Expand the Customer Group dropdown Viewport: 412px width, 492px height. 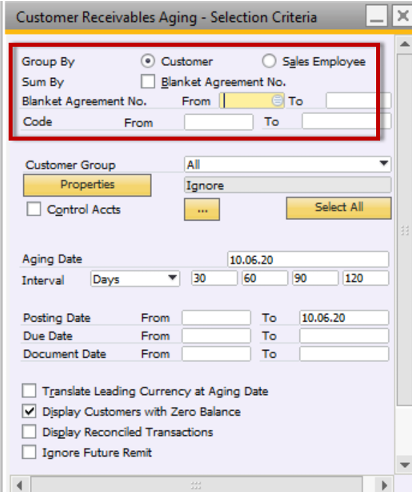coord(384,163)
